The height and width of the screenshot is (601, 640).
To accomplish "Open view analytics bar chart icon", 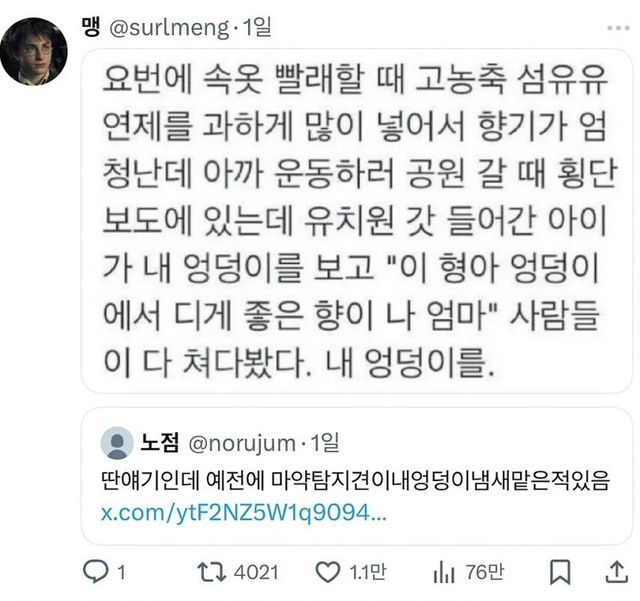I will [x=444, y=572].
